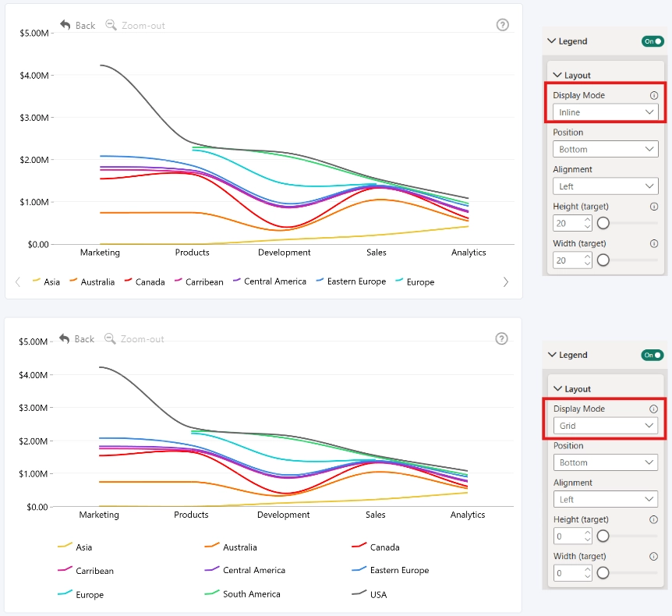The image size is (672, 616).
Task: Click Central America in the inline legend
Action: 270,281
